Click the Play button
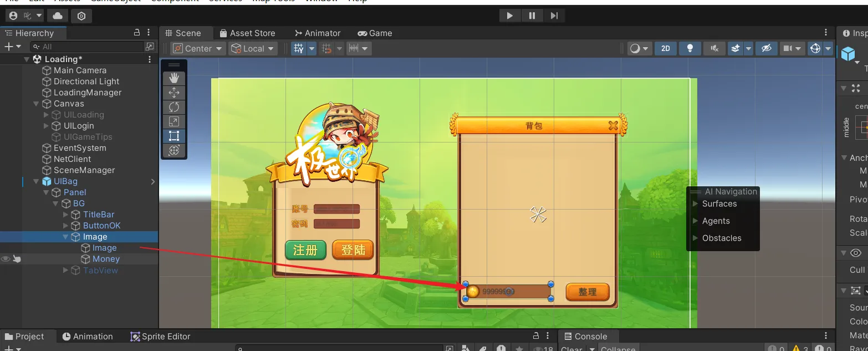The width and height of the screenshot is (868, 351). coord(509,16)
